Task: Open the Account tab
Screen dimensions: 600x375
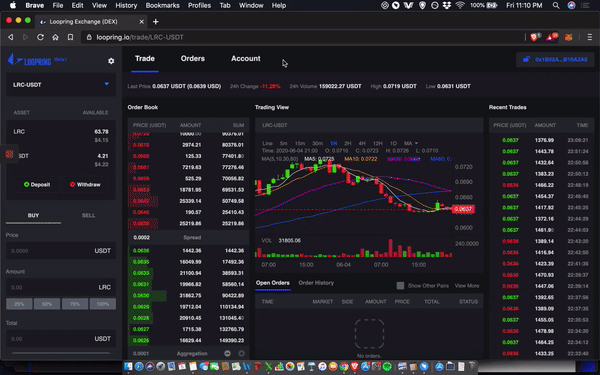Action: [x=246, y=59]
